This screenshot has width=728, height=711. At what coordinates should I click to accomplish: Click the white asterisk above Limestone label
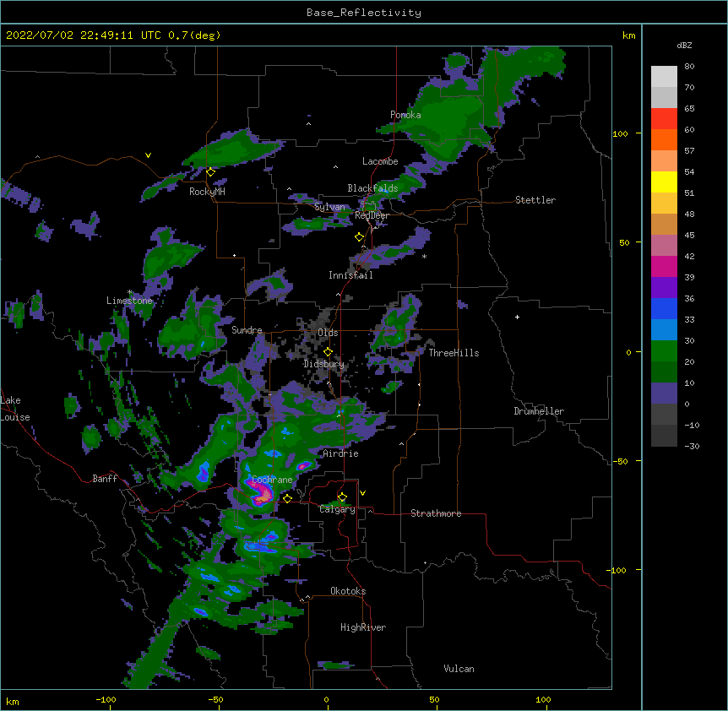[x=129, y=292]
